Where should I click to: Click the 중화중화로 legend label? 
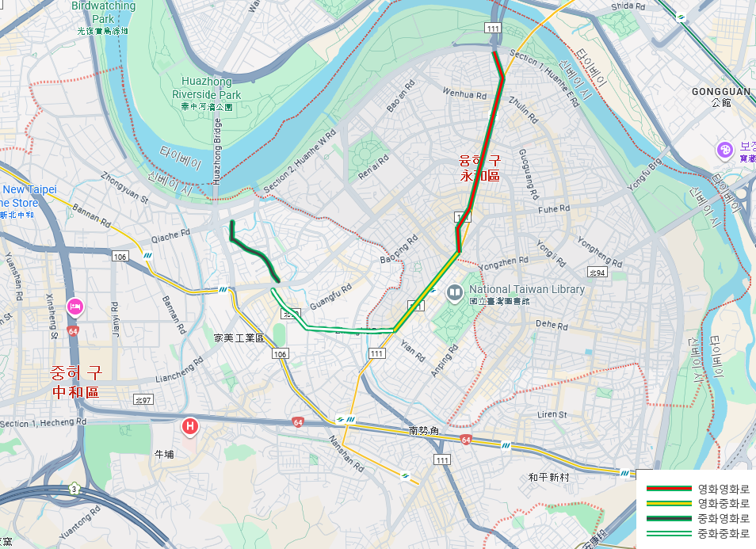pyautogui.click(x=724, y=534)
